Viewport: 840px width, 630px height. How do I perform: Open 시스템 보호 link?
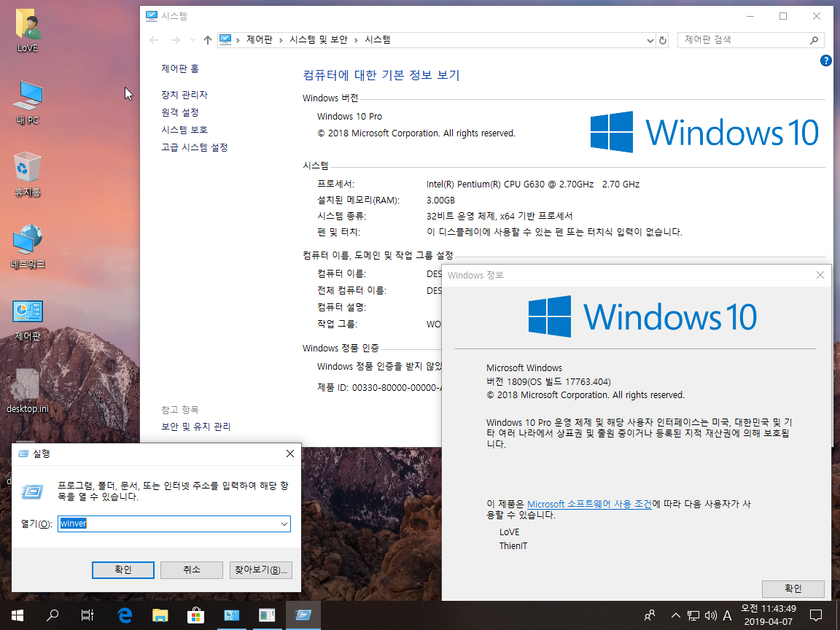(x=184, y=130)
